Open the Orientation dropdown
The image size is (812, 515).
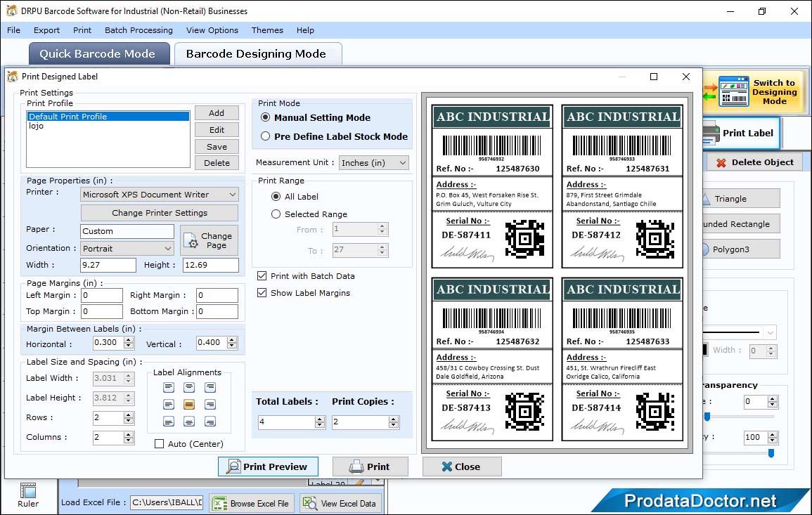point(168,249)
